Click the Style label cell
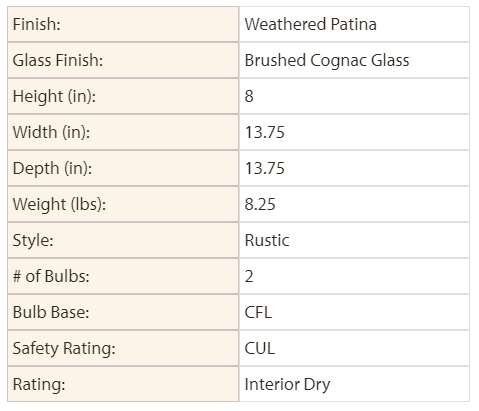 point(123,240)
